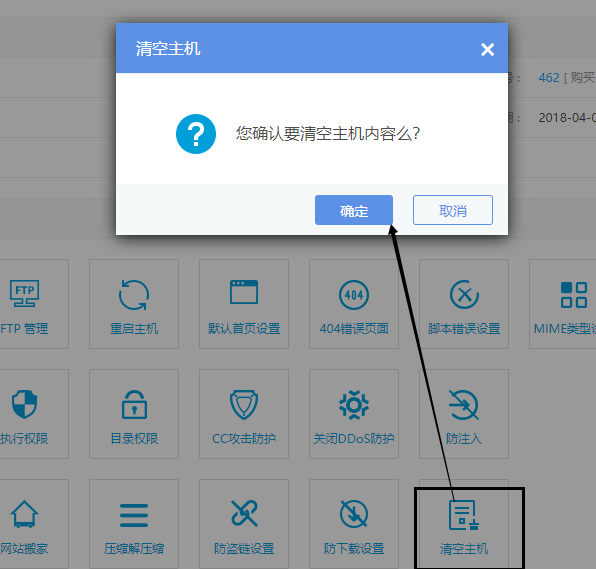
Task: Open 脚本错误设置 icon
Action: pos(464,295)
